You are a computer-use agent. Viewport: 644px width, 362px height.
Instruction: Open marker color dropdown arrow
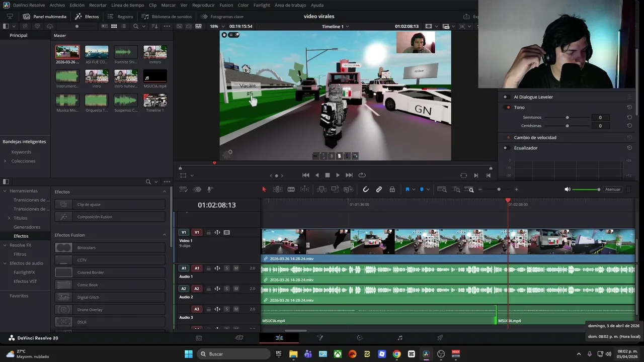428,190
